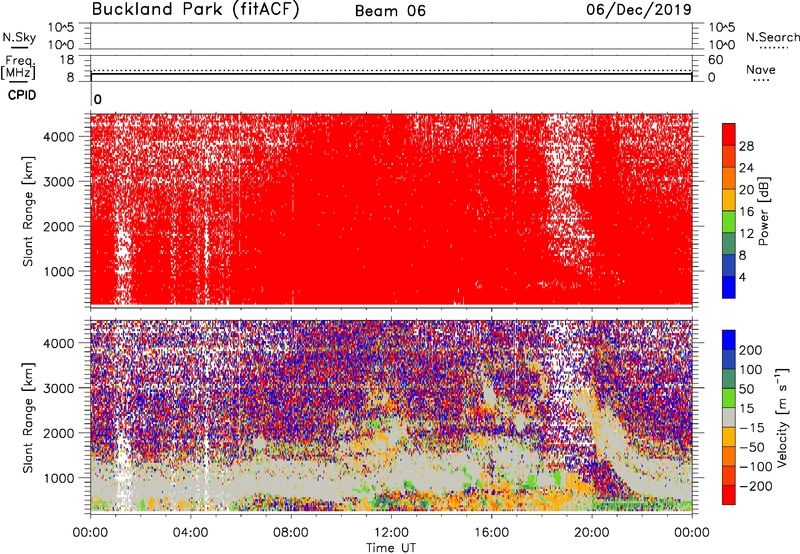Click the '04:00' time axis tick label
Screen dimensions: 800x554
[190, 533]
